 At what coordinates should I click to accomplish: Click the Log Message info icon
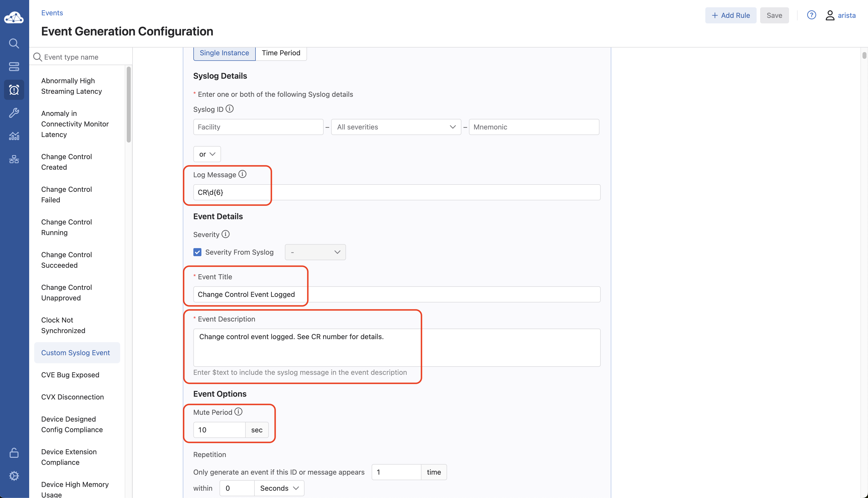click(242, 174)
